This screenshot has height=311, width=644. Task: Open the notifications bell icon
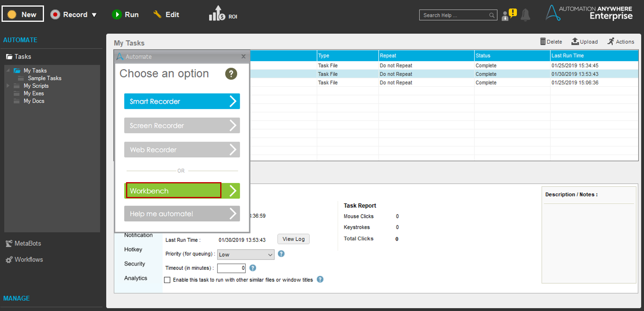coord(525,15)
